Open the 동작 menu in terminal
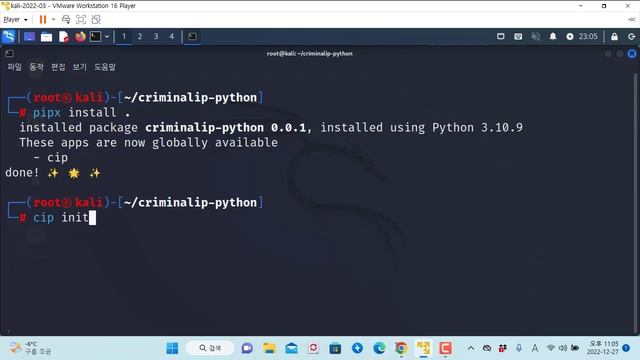640x360 pixels. coord(36,67)
